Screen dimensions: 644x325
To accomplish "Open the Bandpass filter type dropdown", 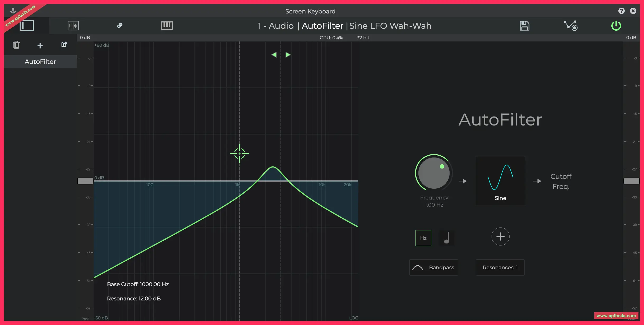I will pyautogui.click(x=433, y=267).
